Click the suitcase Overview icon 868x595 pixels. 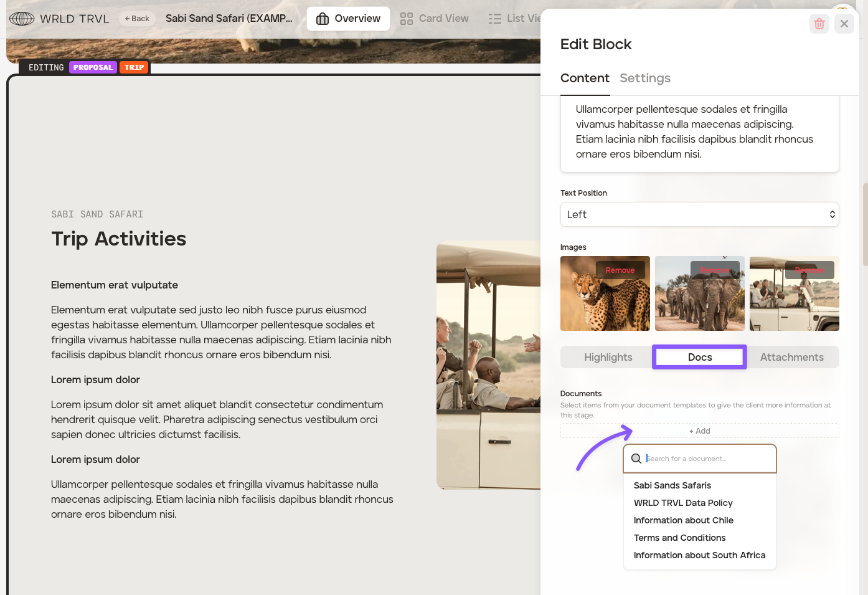[x=323, y=19]
